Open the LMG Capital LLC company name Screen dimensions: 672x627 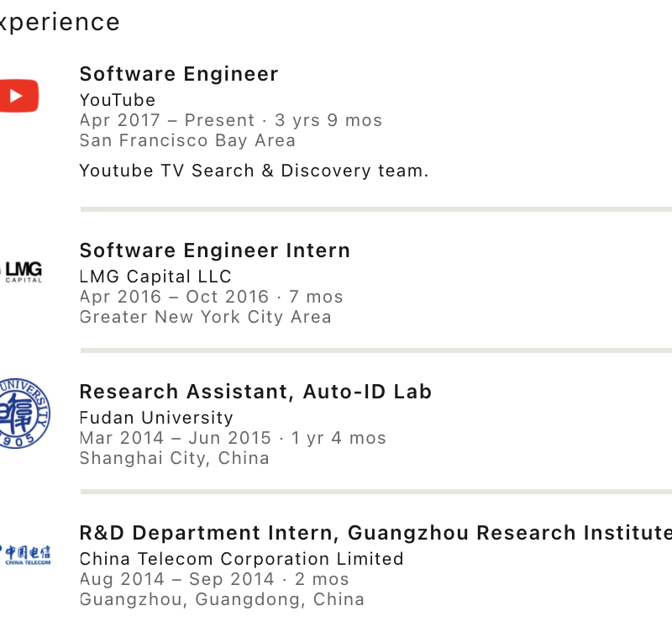155,277
